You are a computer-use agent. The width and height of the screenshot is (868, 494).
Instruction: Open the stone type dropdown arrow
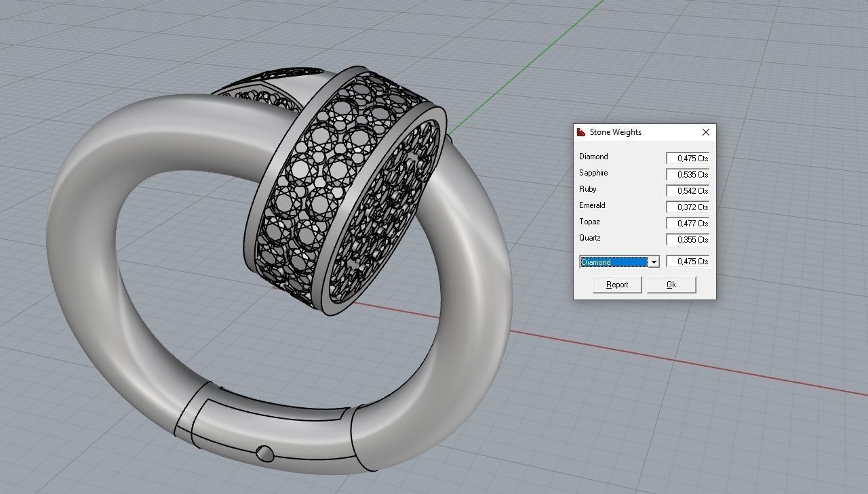(654, 262)
